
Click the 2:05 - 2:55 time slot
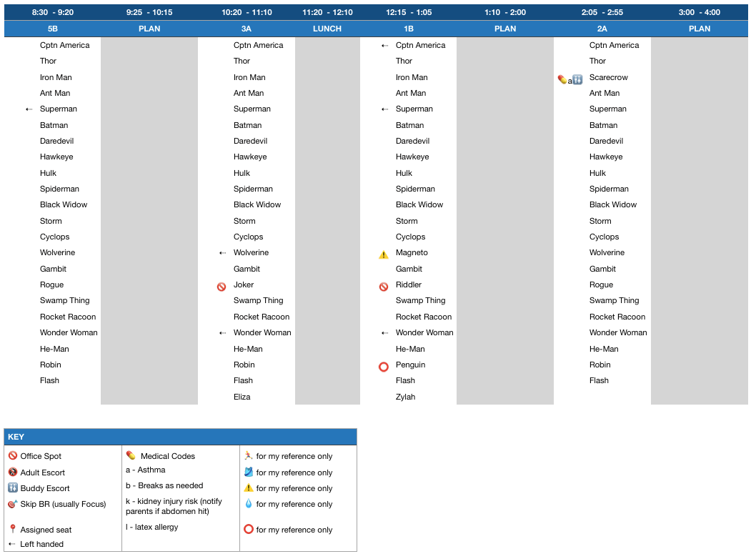pos(602,13)
